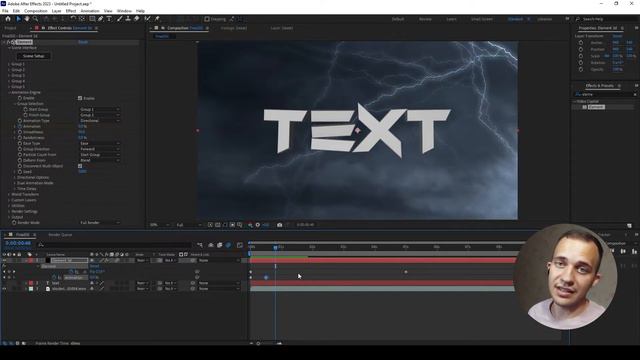
Task: Select the Default workspace
Action: (398, 19)
